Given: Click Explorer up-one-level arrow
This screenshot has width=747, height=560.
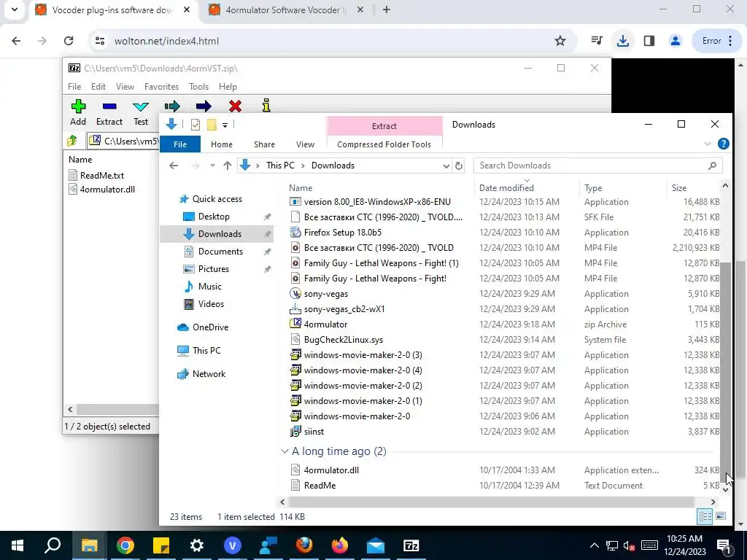Looking at the screenshot, I should pyautogui.click(x=228, y=166).
